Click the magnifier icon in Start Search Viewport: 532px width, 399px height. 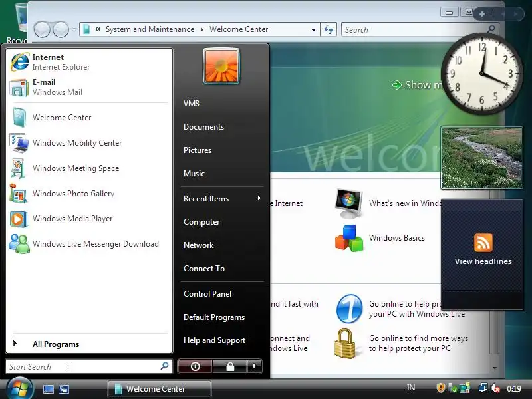[164, 366]
